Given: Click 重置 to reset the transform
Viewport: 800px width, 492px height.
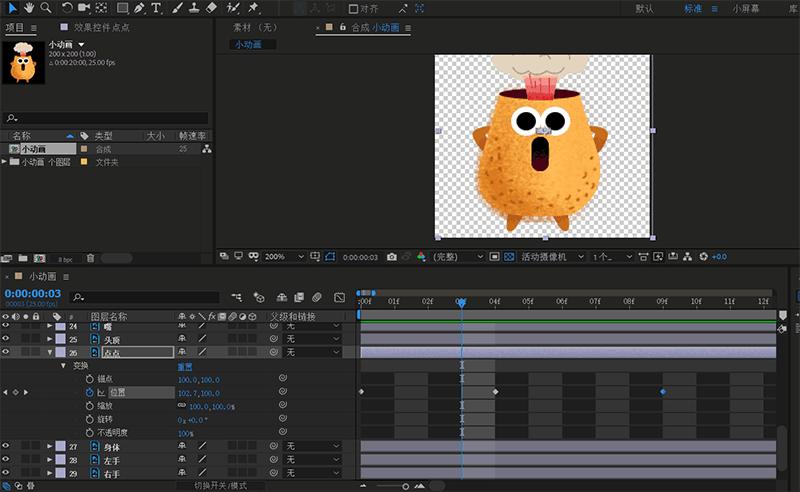Looking at the screenshot, I should 185,366.
